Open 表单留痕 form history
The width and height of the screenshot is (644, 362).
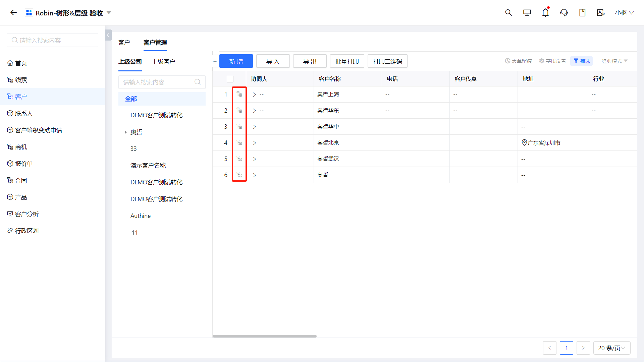[518, 61]
